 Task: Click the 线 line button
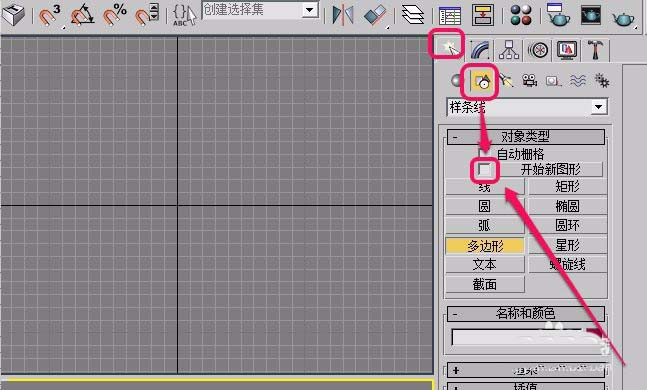(x=485, y=187)
